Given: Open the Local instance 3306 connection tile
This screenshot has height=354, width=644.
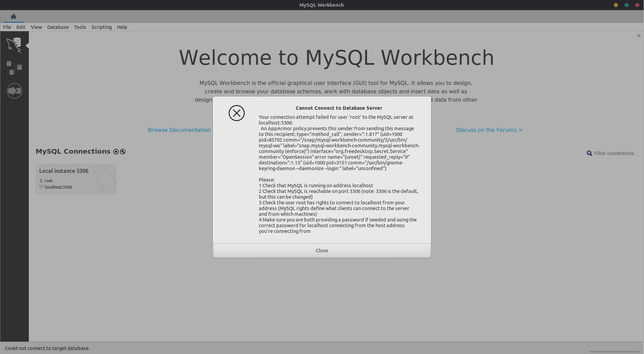Looking at the screenshot, I should (x=76, y=179).
